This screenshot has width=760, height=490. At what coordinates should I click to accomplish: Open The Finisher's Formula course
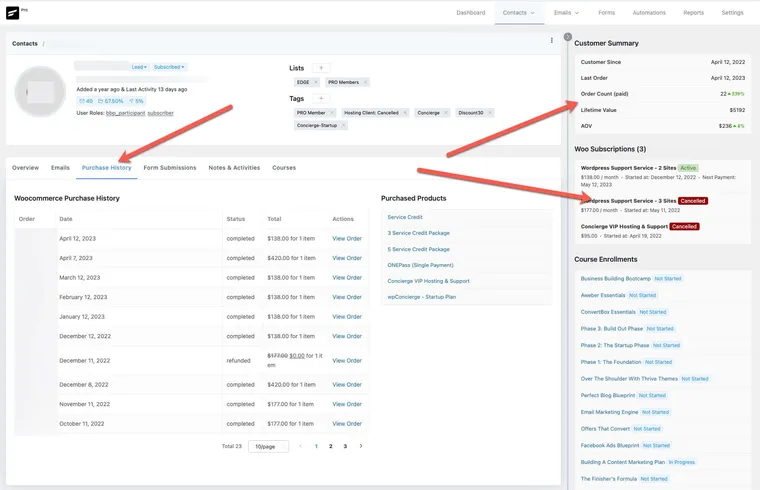(609, 479)
